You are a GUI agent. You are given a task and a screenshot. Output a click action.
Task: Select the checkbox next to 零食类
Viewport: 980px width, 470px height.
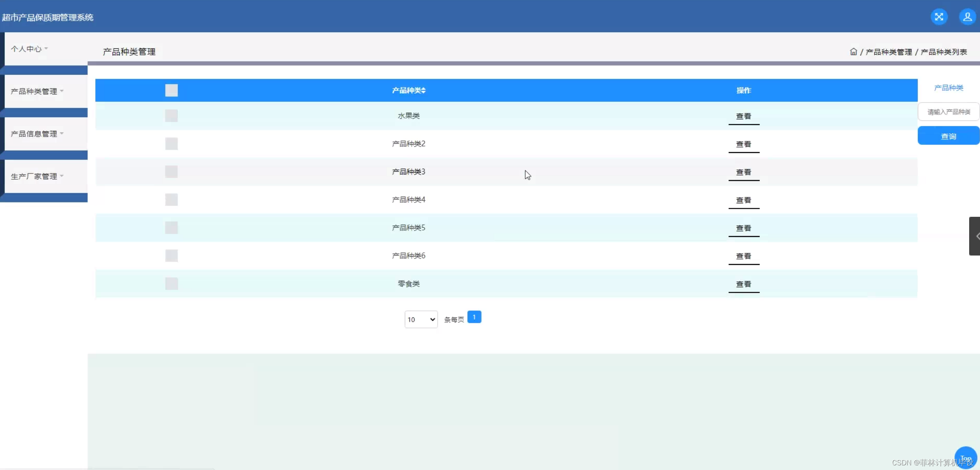point(171,283)
